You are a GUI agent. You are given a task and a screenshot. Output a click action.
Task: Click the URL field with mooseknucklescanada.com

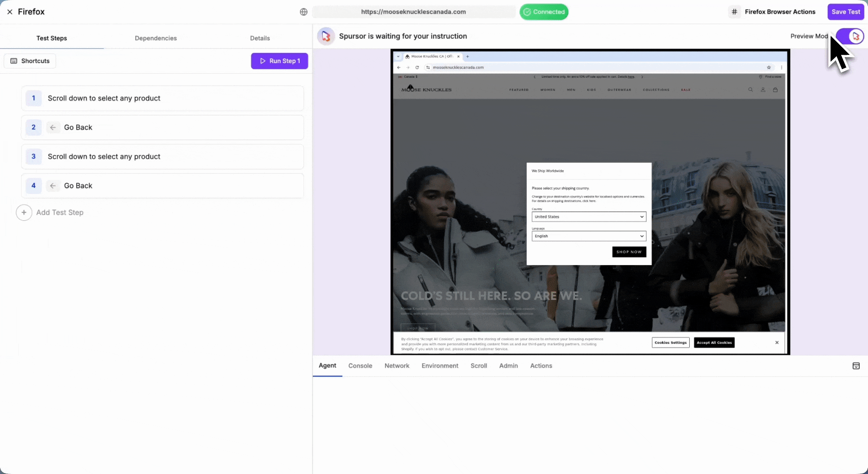coord(413,12)
